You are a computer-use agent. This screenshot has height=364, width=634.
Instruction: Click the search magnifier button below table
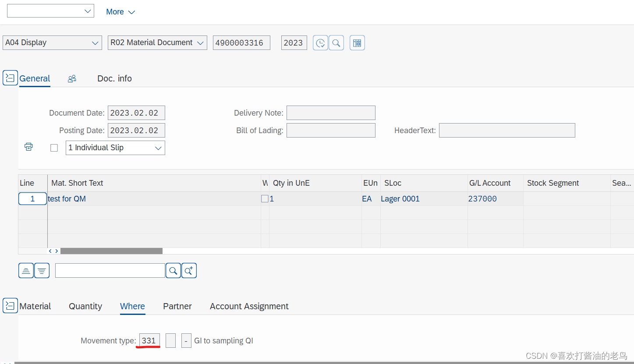point(173,271)
